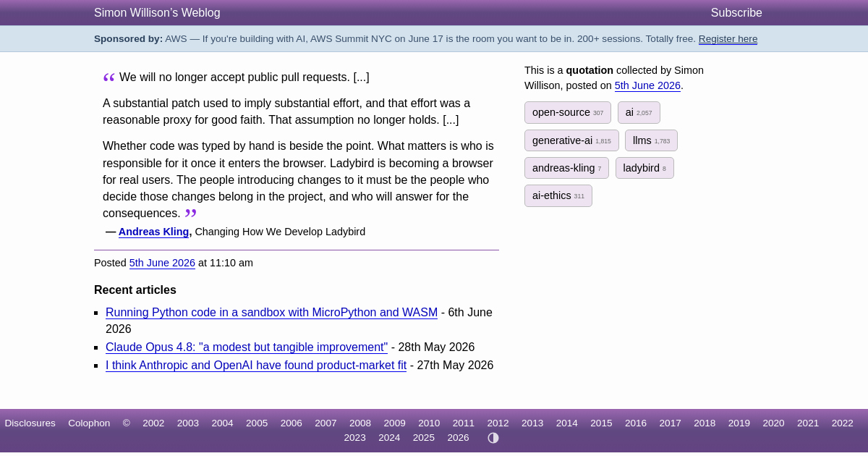This screenshot has height=456, width=868.
Task: Browse the 2006 archive
Action: point(292,423)
